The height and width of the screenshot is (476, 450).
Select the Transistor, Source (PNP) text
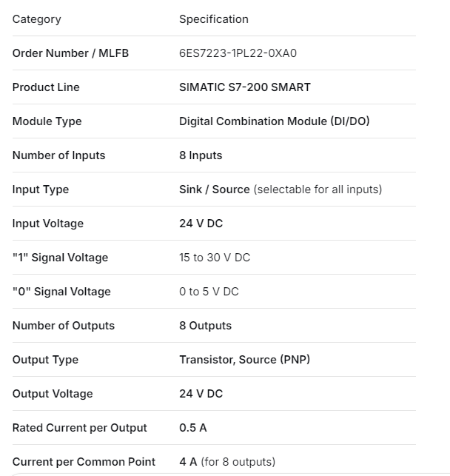coord(244,360)
